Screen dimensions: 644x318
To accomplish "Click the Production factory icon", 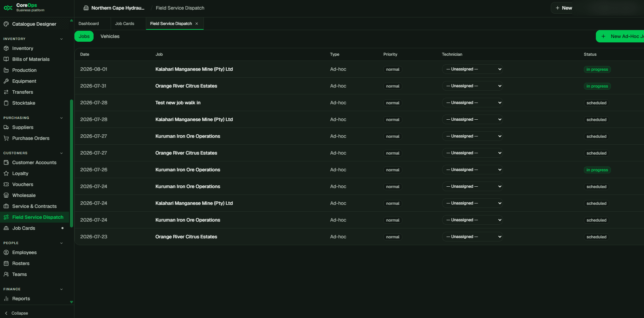I will coord(6,70).
